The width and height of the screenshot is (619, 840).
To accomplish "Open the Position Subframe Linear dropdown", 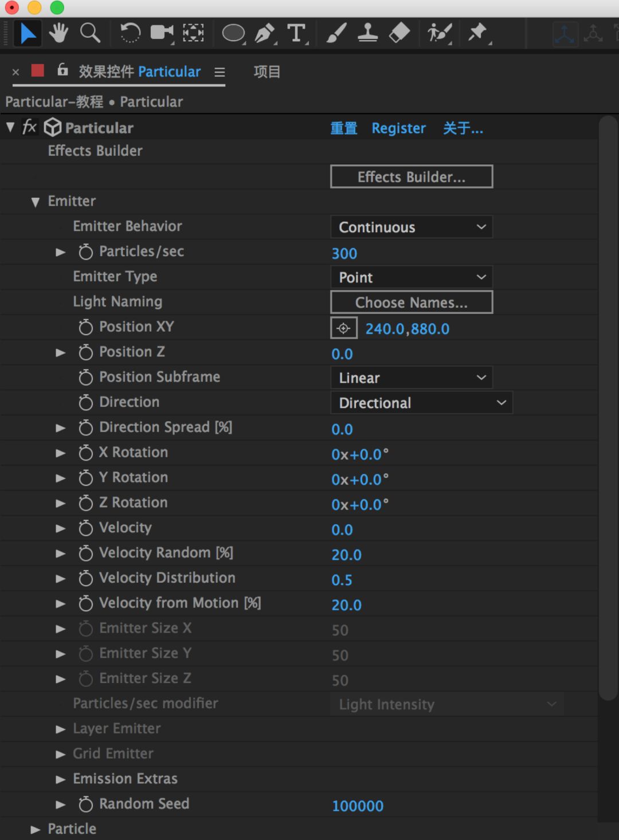I will 412,378.
